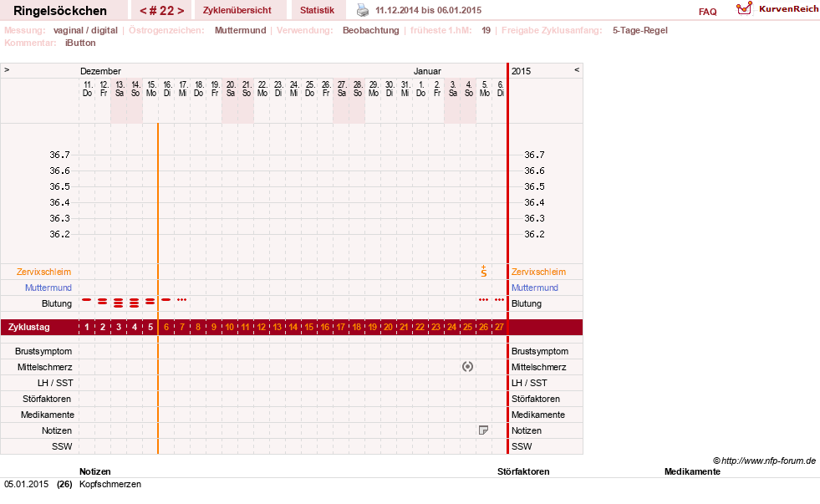Viewport: 820px width, 504px height.
Task: Click the left Blutung row label
Action: pos(57,303)
